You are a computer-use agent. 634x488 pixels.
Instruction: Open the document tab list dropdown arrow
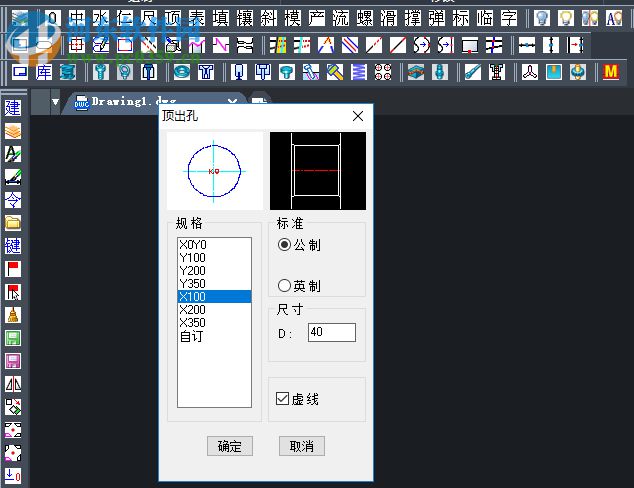pyautogui.click(x=55, y=101)
